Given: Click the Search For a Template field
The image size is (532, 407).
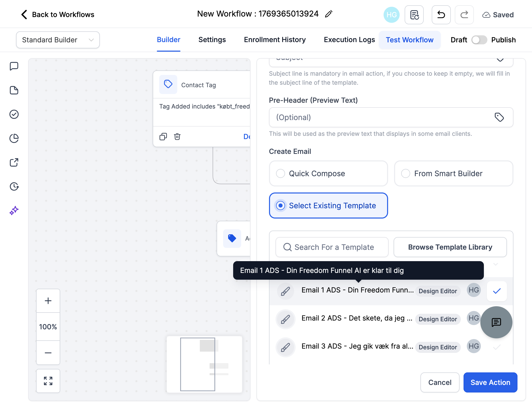Looking at the screenshot, I should click(x=332, y=247).
